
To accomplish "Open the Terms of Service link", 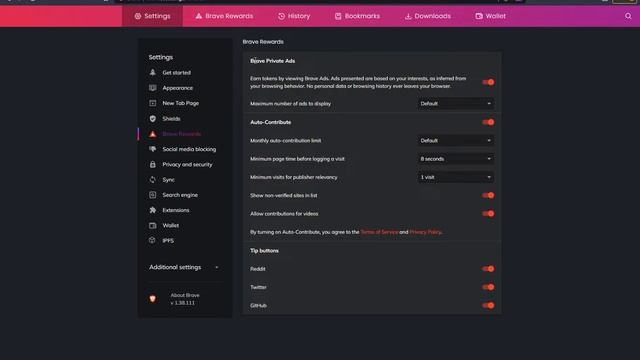I will pos(379,232).
